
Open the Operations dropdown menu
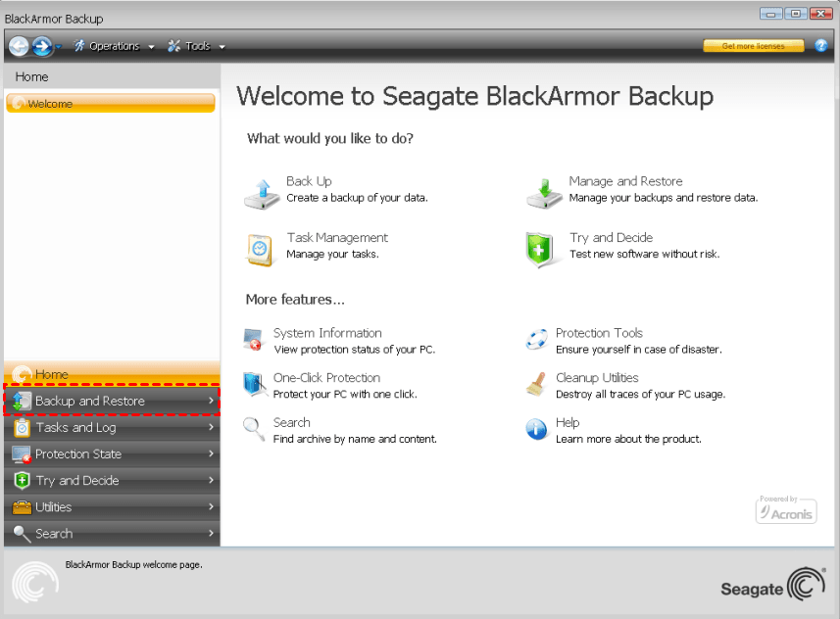tap(114, 46)
